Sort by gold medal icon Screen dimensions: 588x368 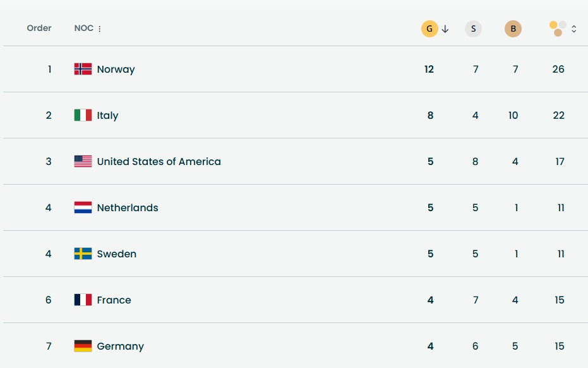(x=429, y=29)
